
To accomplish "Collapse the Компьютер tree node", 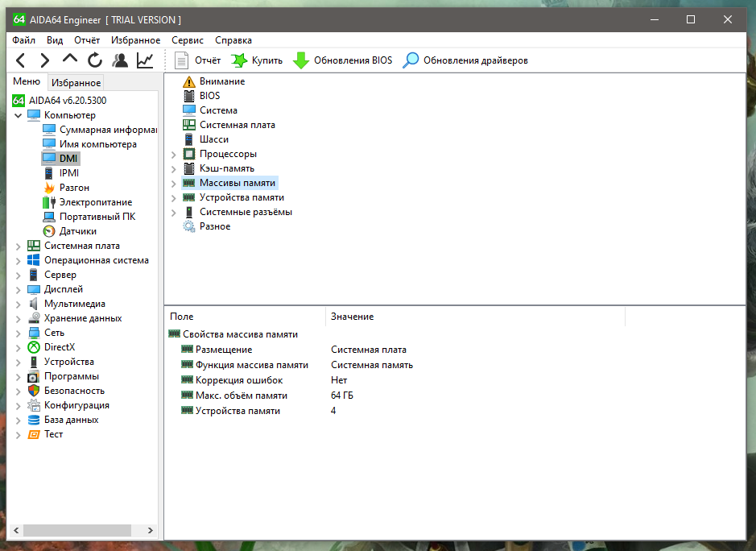I will pos(19,115).
